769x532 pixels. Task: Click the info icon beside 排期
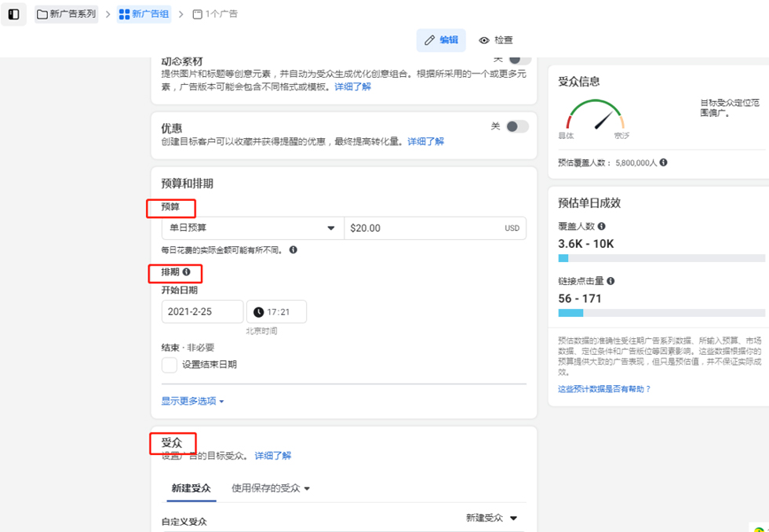point(187,272)
